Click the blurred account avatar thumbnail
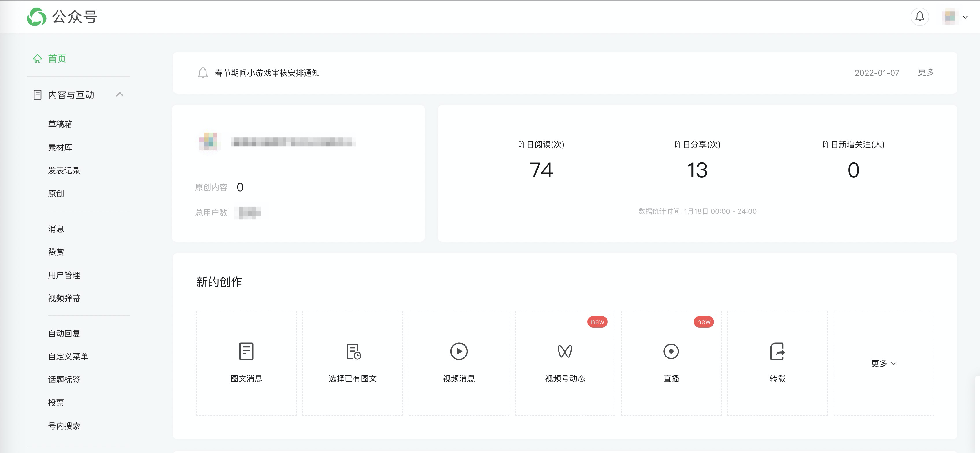 pos(208,142)
